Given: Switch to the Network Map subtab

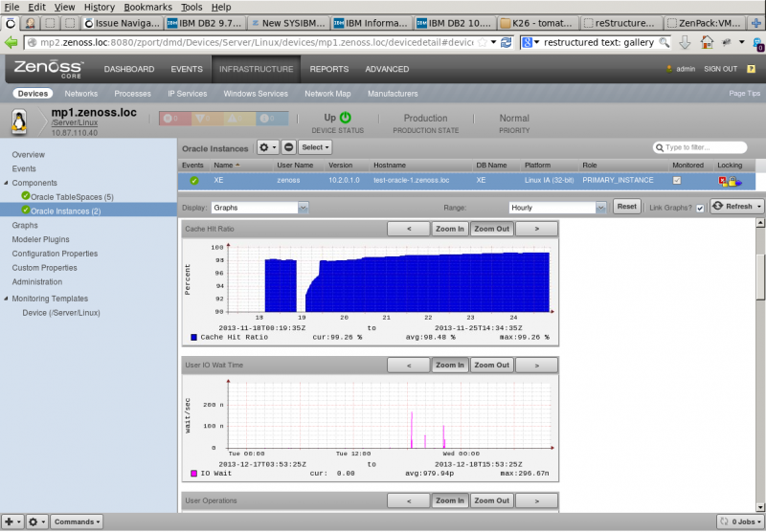Looking at the screenshot, I should pos(327,94).
